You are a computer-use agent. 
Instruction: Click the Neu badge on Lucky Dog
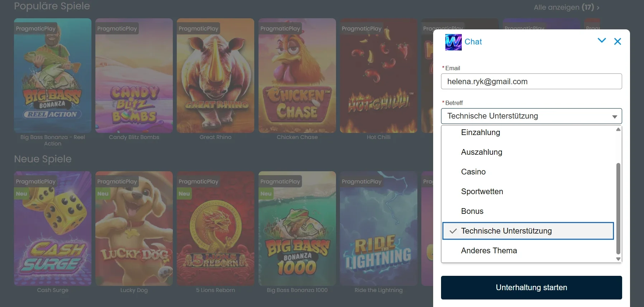pyautogui.click(x=103, y=194)
